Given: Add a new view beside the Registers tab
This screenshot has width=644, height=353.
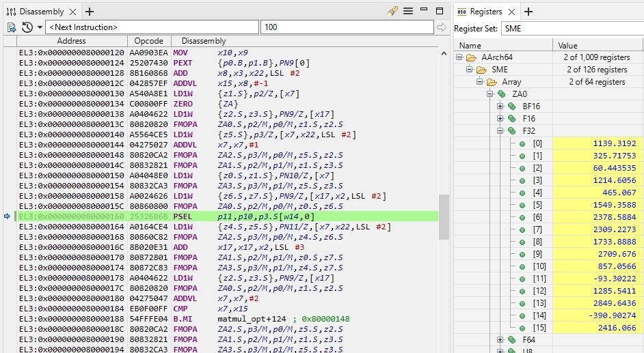Looking at the screenshot, I should coord(528,12).
